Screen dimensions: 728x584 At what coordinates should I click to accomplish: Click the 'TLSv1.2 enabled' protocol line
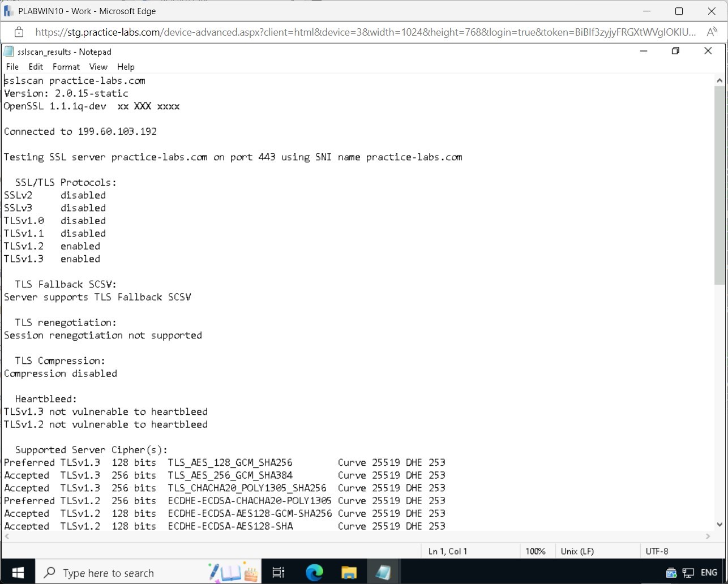tap(52, 246)
